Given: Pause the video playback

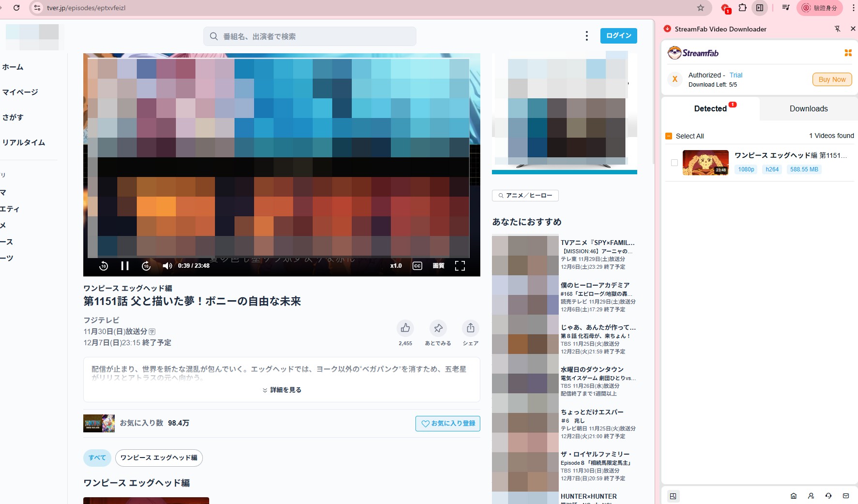Looking at the screenshot, I should (124, 266).
